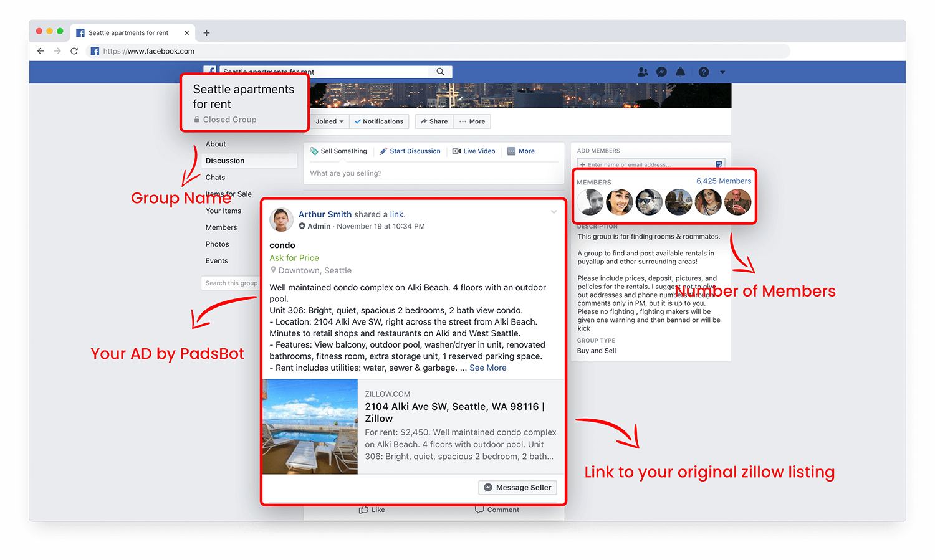Click the Search this group field
Screen dimensions: 935x560
click(231, 283)
